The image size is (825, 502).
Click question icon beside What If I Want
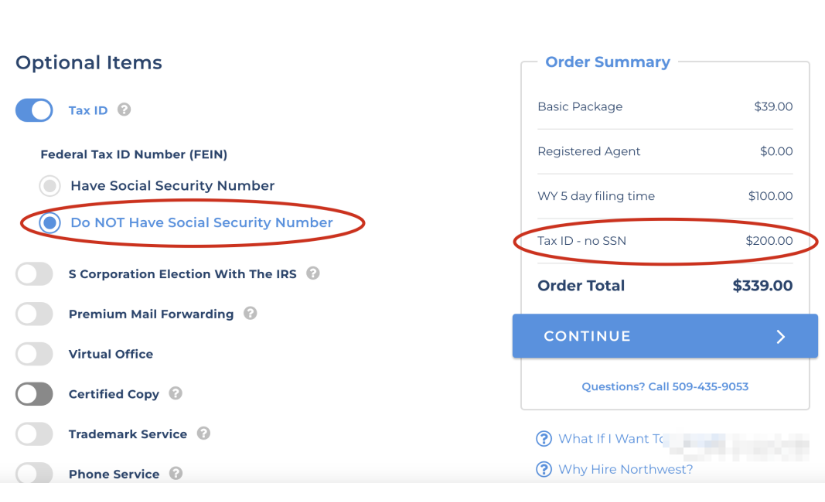[x=544, y=438]
